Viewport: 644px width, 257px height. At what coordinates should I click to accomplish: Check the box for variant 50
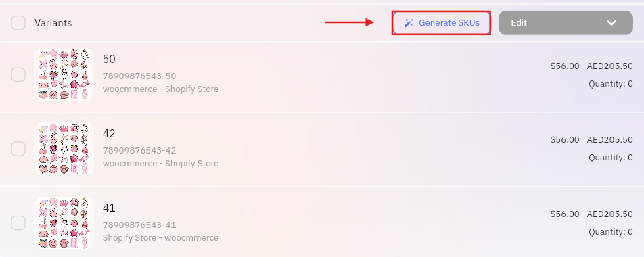(18, 74)
